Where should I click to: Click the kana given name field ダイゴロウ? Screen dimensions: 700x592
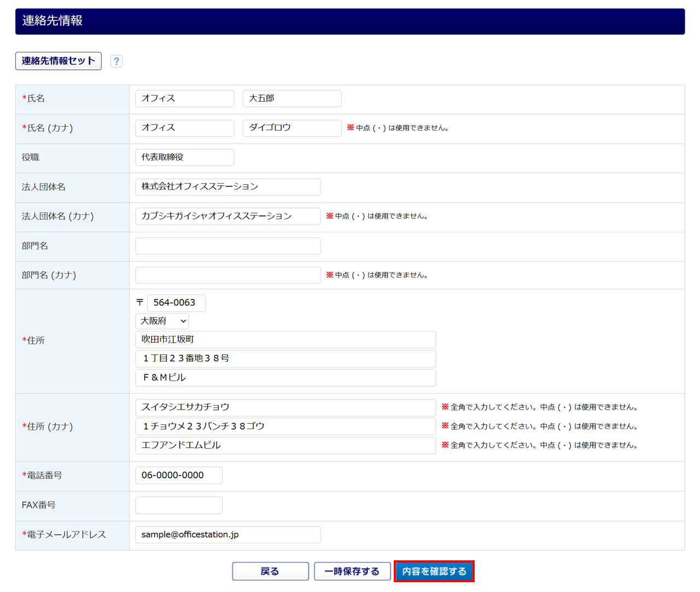pos(291,128)
